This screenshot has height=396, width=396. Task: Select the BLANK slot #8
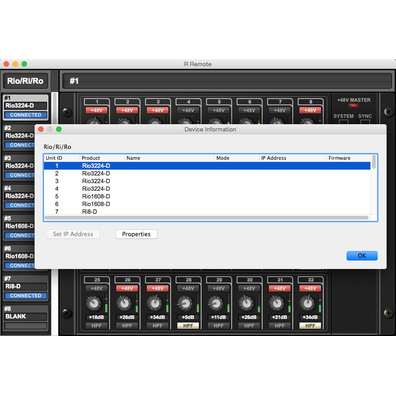tap(26, 318)
